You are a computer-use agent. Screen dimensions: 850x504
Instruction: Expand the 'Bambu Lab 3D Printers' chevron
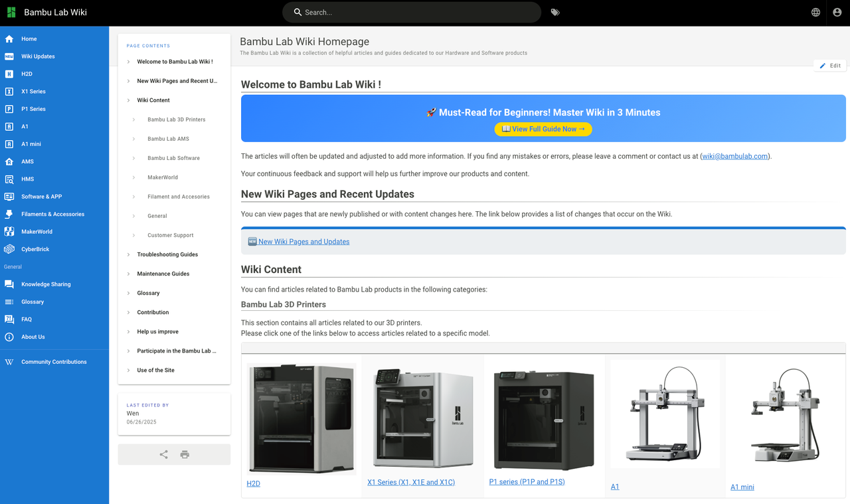pos(133,120)
